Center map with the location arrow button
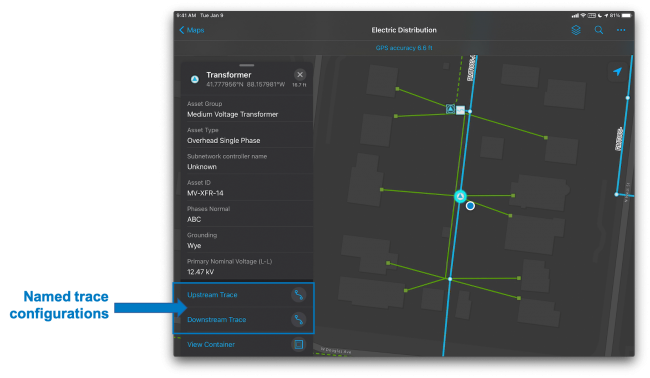650x378 pixels. coord(617,71)
